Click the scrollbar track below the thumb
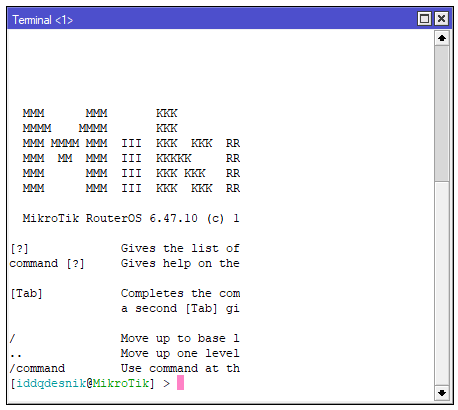 pyautogui.click(x=442, y=283)
